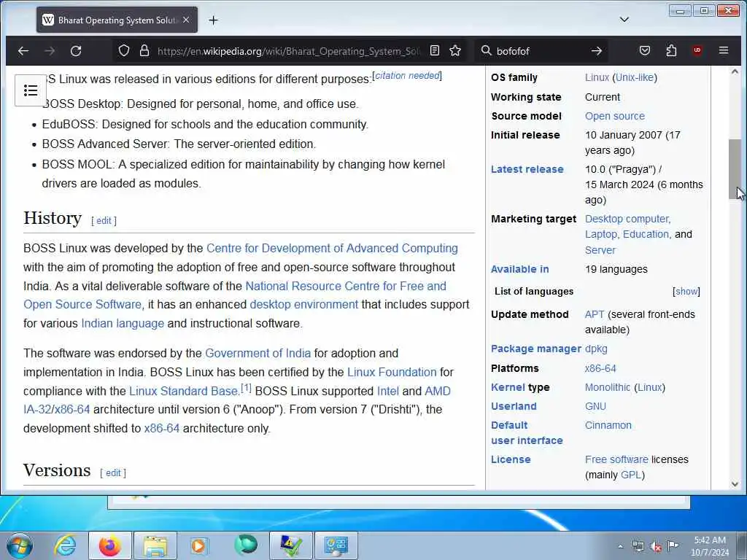The image size is (747, 560).
Task: Open the APT link
Action: point(594,315)
